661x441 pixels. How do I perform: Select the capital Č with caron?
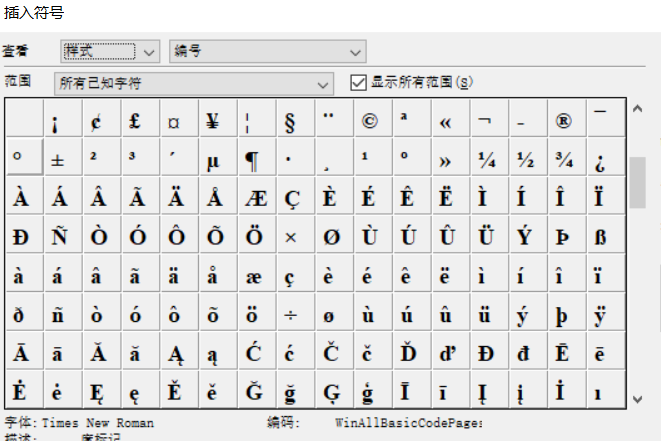click(335, 351)
